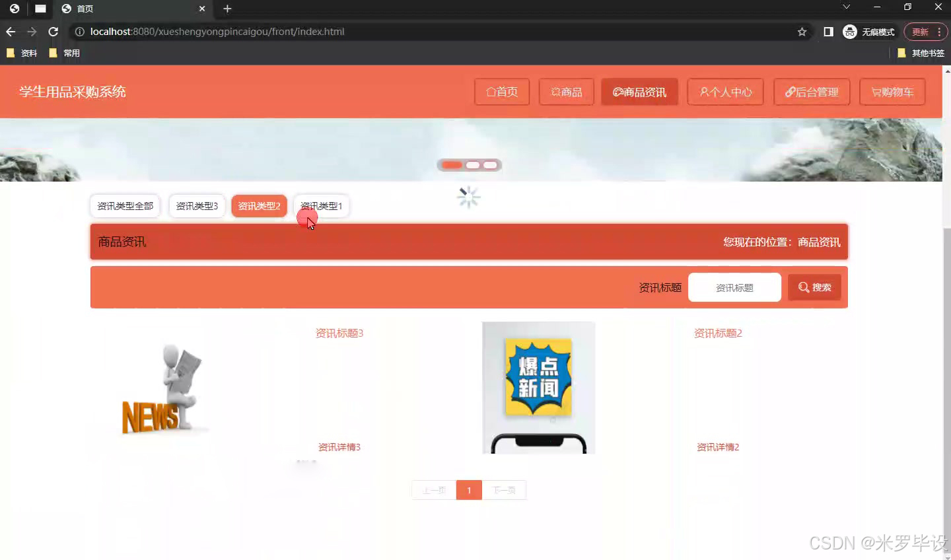Open the browser side panel icon
Image resolution: width=951 pixels, height=560 pixels.
(828, 32)
